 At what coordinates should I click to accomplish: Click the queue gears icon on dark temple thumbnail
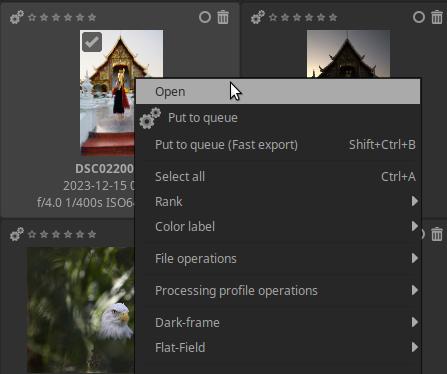point(258,17)
